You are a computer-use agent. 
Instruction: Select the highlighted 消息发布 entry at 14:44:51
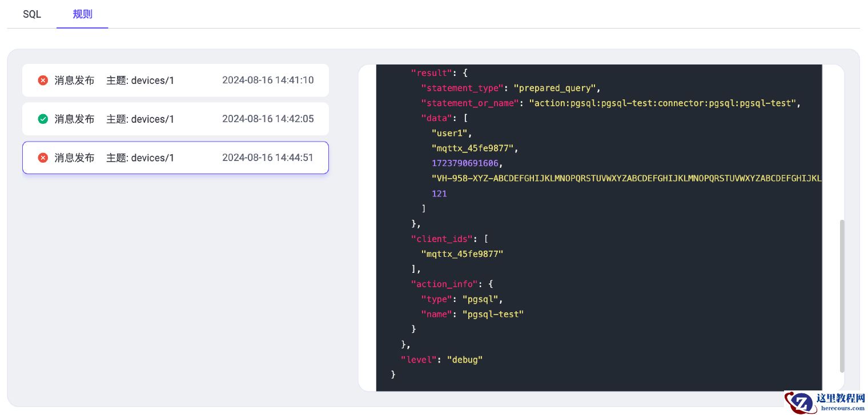pyautogui.click(x=74, y=158)
